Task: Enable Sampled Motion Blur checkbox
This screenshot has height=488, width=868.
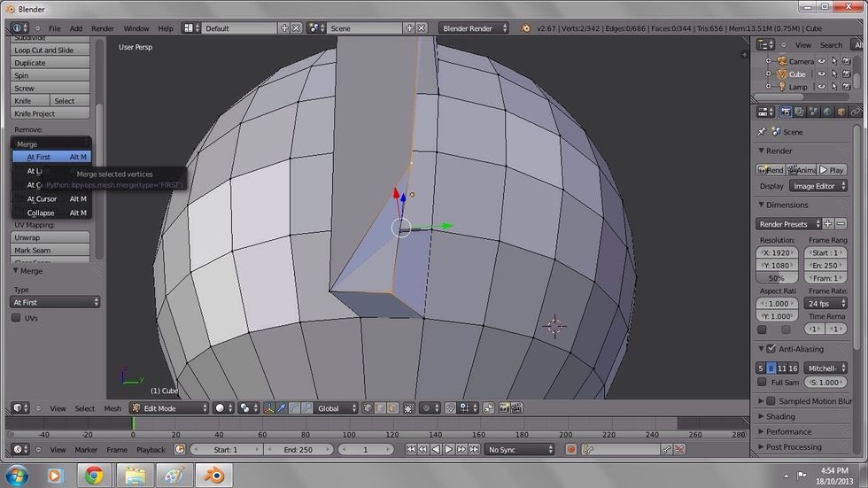Action: [x=771, y=400]
